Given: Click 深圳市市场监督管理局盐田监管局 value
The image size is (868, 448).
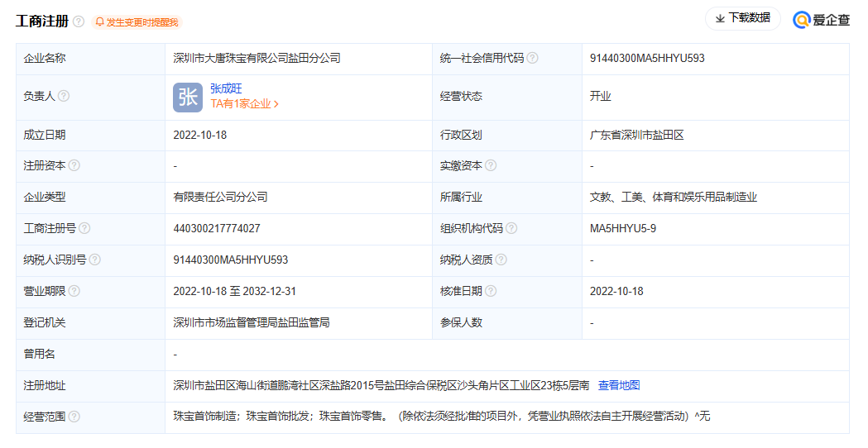Looking at the screenshot, I should point(252,322).
